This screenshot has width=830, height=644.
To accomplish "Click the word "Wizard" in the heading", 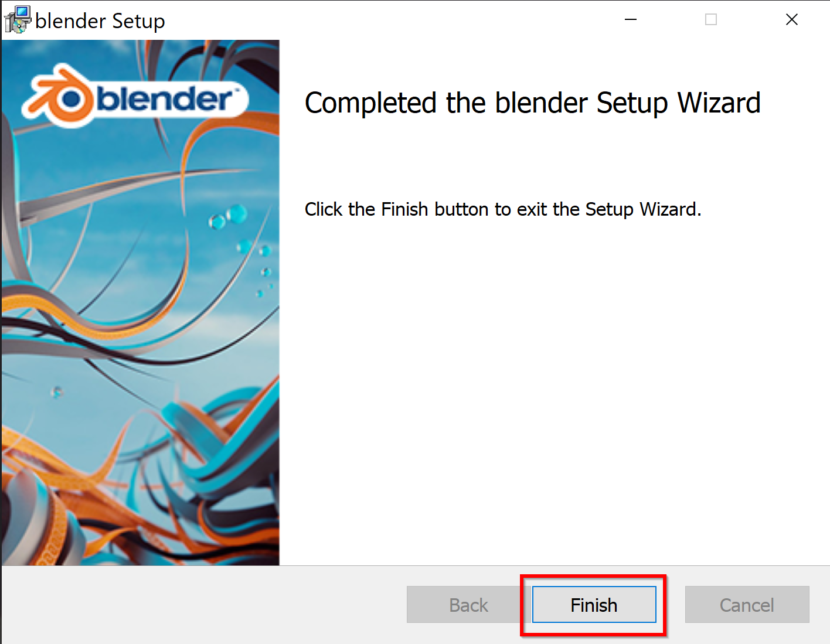I will pos(719,103).
